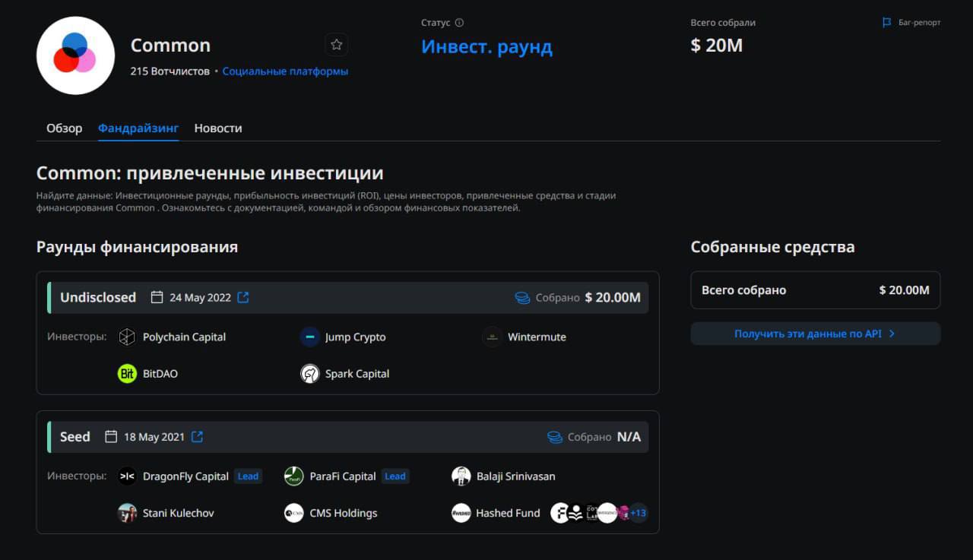The height and width of the screenshot is (560, 973).
Task: Click calendar icon next to 24 May 2022
Action: [157, 297]
